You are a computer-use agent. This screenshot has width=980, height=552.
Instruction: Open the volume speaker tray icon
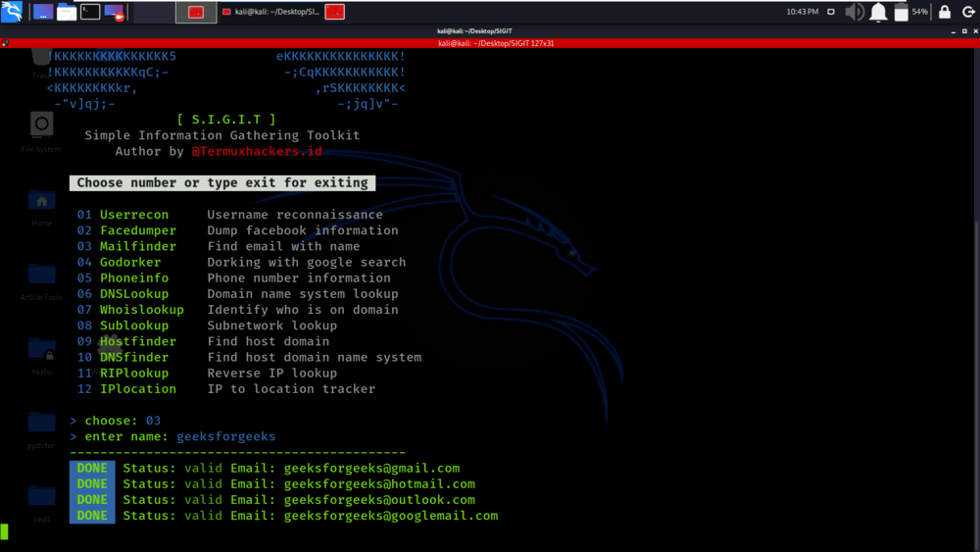pos(855,12)
